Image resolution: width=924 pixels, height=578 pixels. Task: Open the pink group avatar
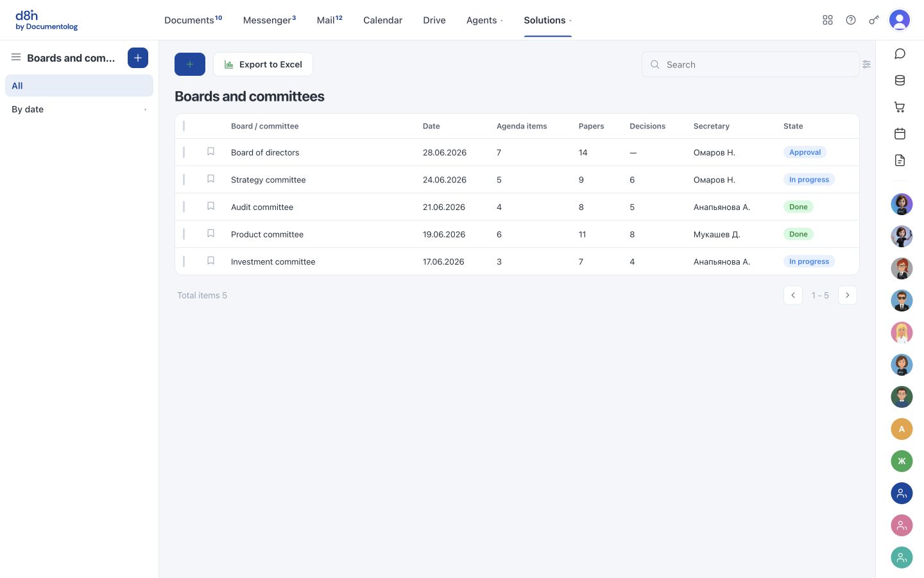pyautogui.click(x=902, y=525)
